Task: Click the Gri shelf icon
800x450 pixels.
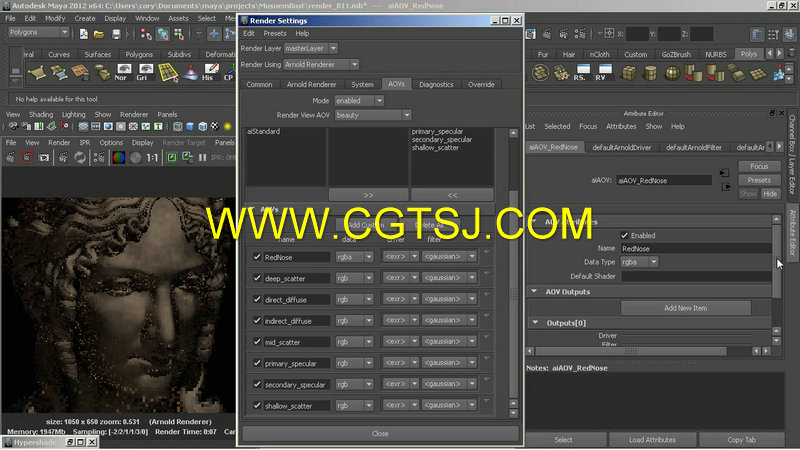Action: click(145, 72)
